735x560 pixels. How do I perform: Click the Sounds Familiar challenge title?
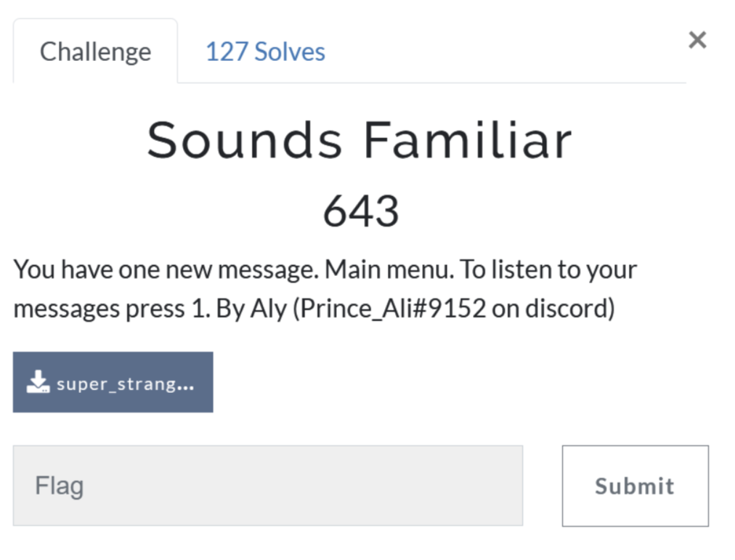(x=360, y=139)
